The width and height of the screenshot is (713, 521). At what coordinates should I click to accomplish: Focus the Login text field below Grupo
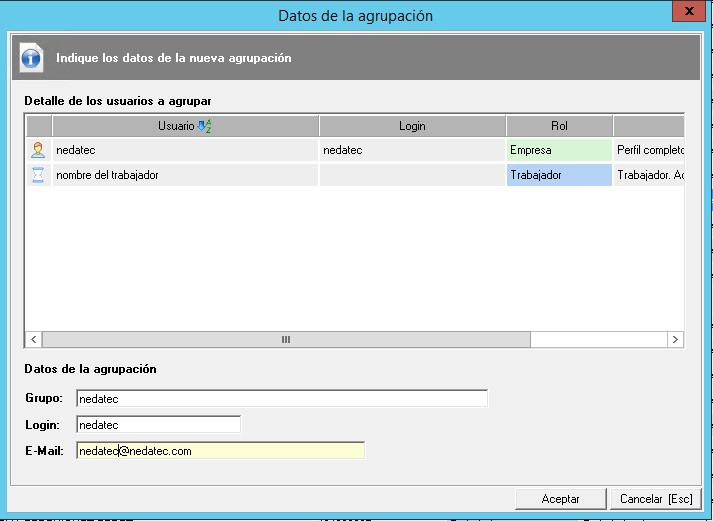(x=158, y=424)
